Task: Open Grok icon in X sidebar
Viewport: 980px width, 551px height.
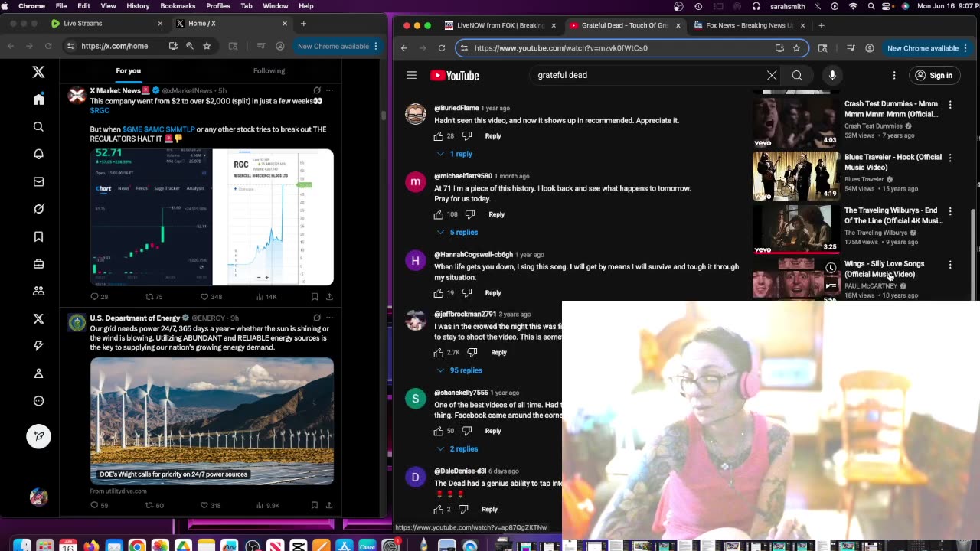Action: click(x=38, y=209)
